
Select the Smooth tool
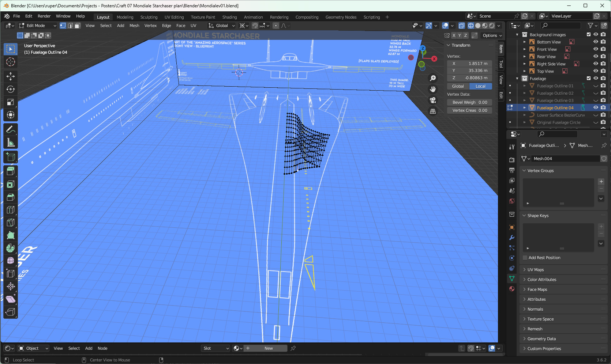[11, 261]
